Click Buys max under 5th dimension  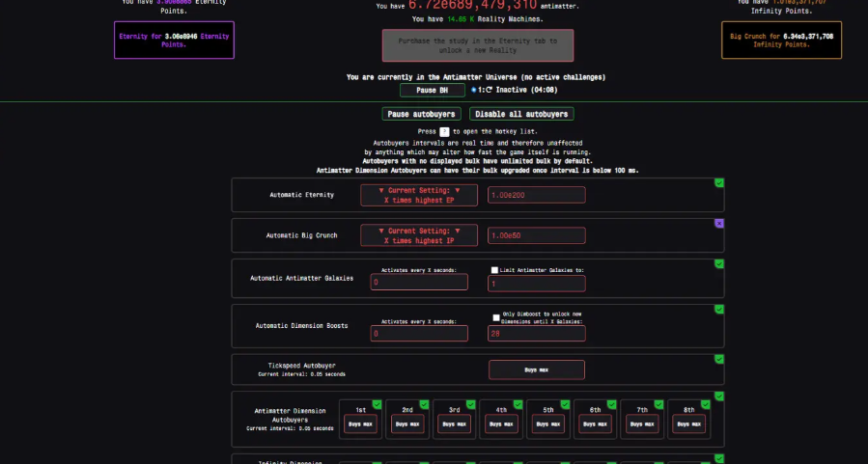tap(548, 424)
